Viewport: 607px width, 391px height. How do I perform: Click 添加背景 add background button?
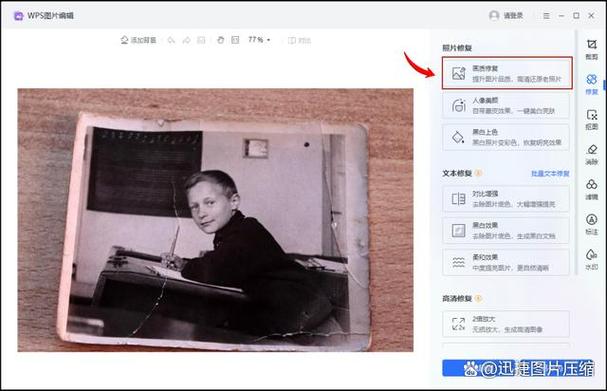click(139, 40)
